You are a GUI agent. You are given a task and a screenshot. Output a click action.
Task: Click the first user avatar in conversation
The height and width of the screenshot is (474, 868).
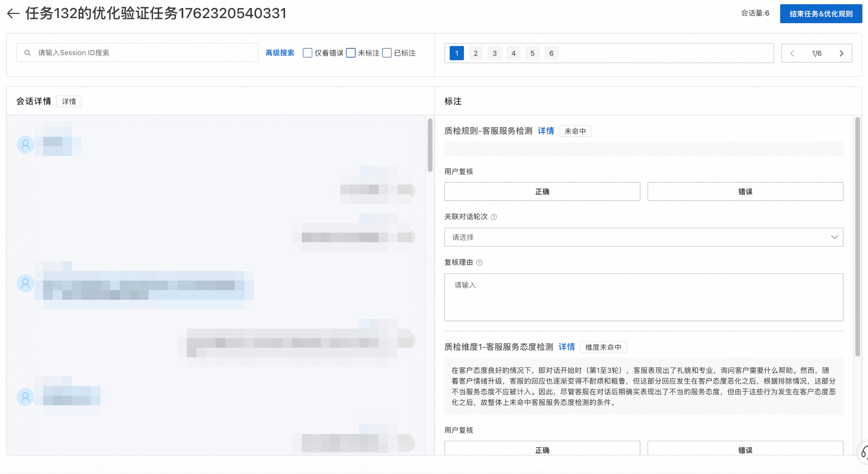click(25, 144)
